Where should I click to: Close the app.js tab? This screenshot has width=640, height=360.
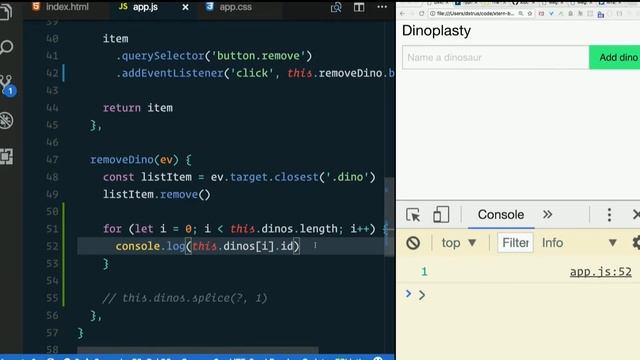click(x=185, y=7)
